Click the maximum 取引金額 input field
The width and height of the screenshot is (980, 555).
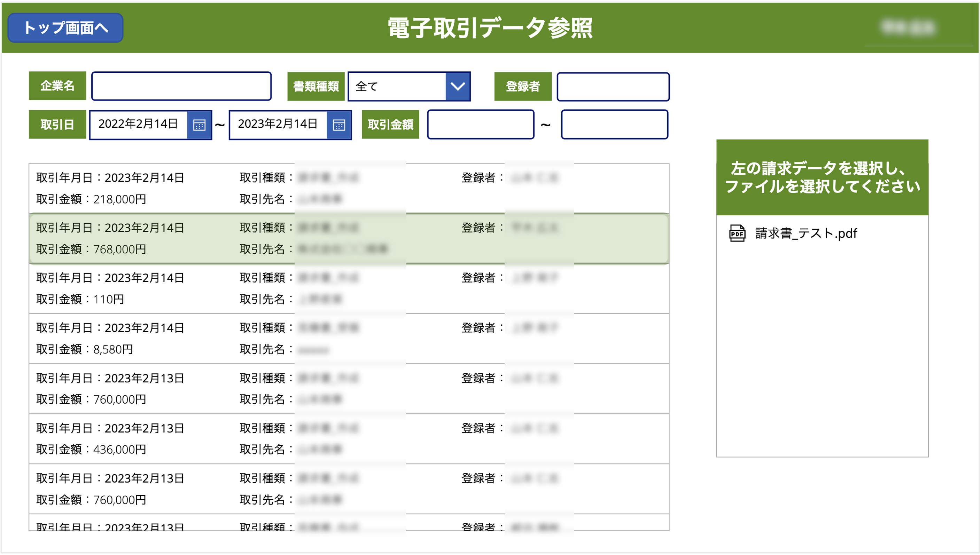pyautogui.click(x=614, y=124)
